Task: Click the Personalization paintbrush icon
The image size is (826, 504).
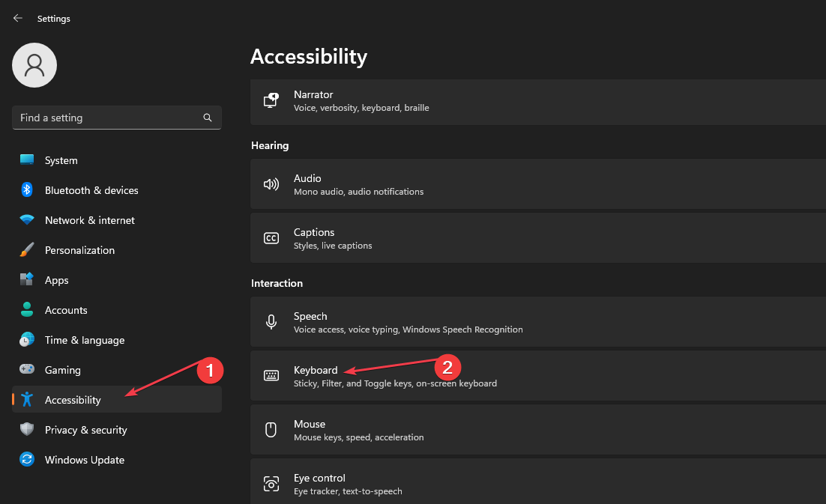Action: (27, 250)
